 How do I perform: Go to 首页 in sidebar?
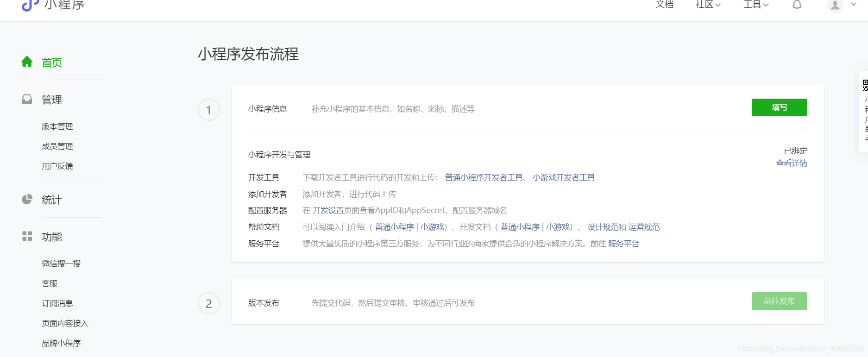52,63
